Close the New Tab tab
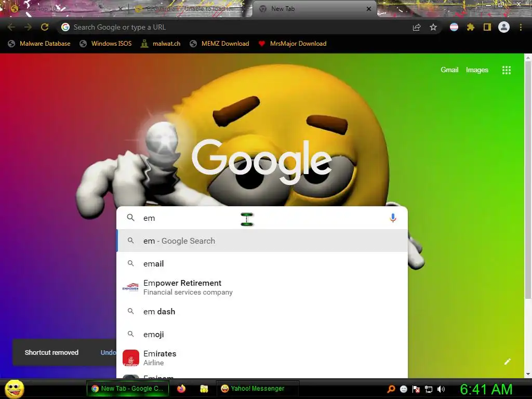 point(369,9)
